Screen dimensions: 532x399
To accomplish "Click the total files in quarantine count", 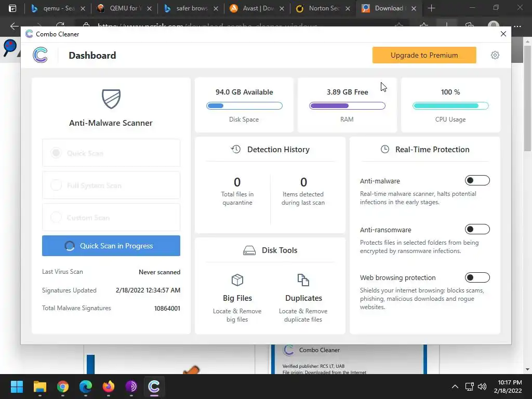I will [x=237, y=182].
